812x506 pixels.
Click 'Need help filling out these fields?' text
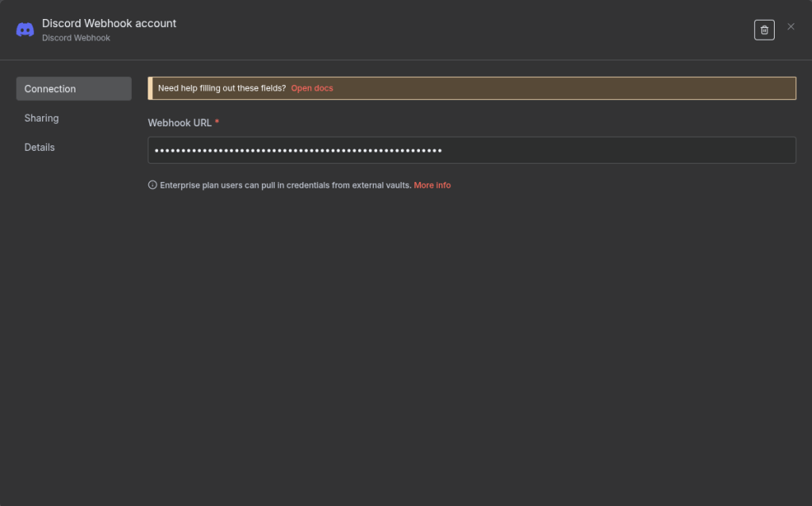point(221,88)
